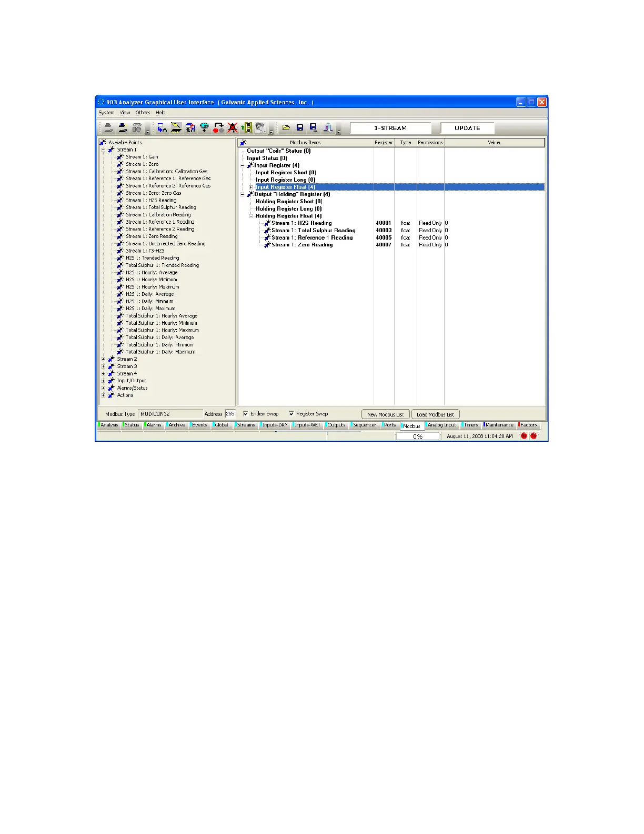Expand the Stream 3 tree node
The width and height of the screenshot is (644, 834).
click(104, 366)
